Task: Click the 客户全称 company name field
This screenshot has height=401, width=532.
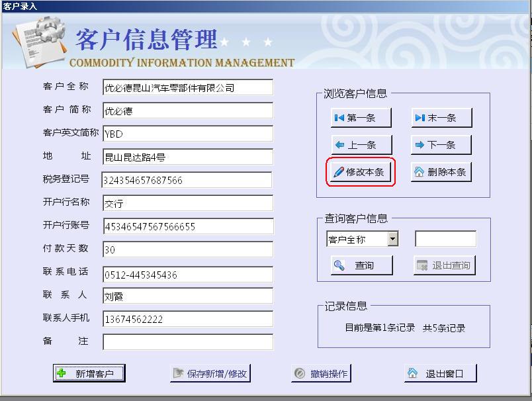Action: pyautogui.click(x=187, y=87)
